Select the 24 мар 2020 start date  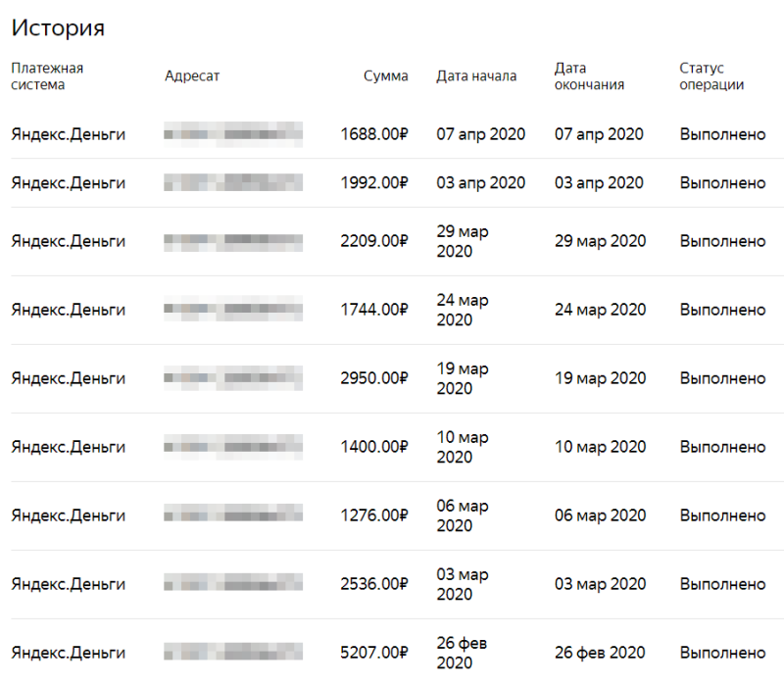click(463, 310)
